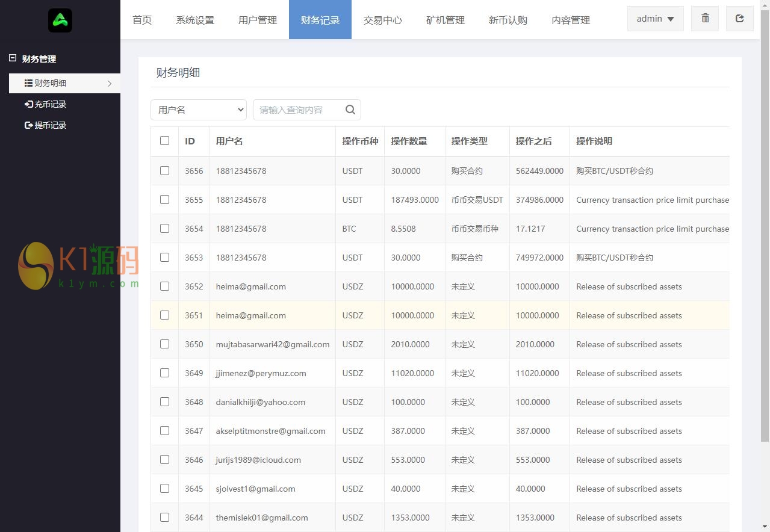Switch to the 交易中心 tab

(383, 20)
